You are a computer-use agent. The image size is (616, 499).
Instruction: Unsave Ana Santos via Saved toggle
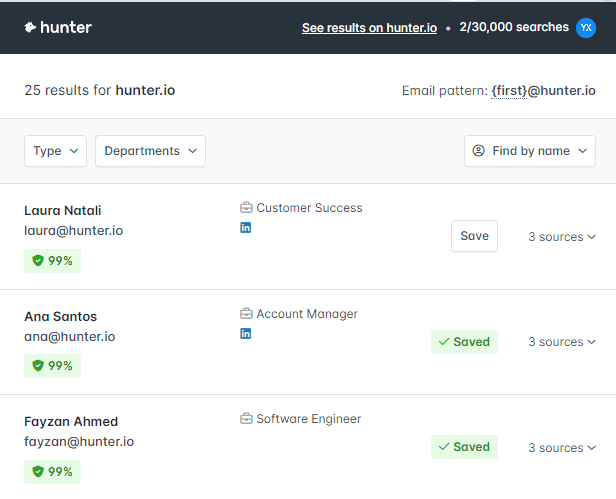[x=464, y=342]
